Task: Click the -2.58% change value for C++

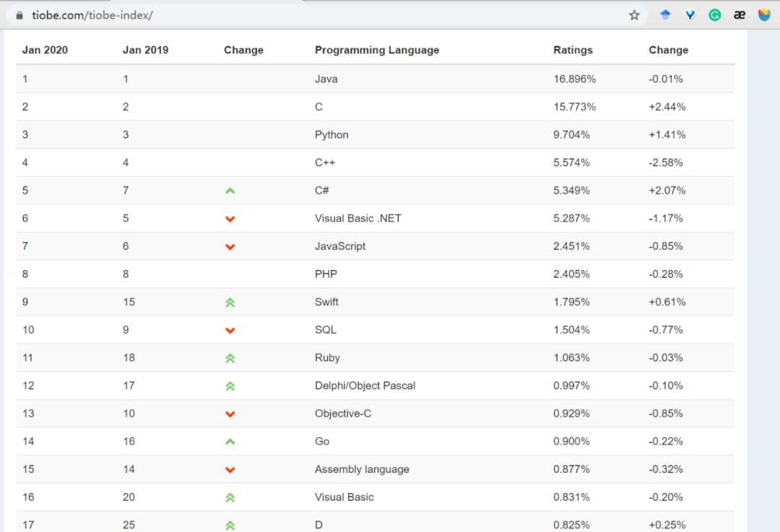Action: pyautogui.click(x=666, y=162)
